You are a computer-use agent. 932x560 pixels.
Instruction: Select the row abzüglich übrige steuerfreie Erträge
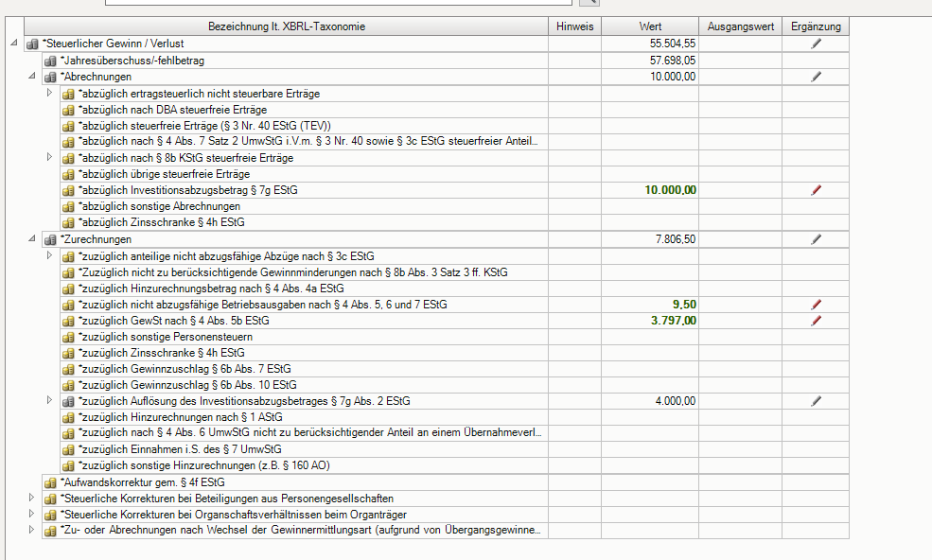click(x=455, y=174)
